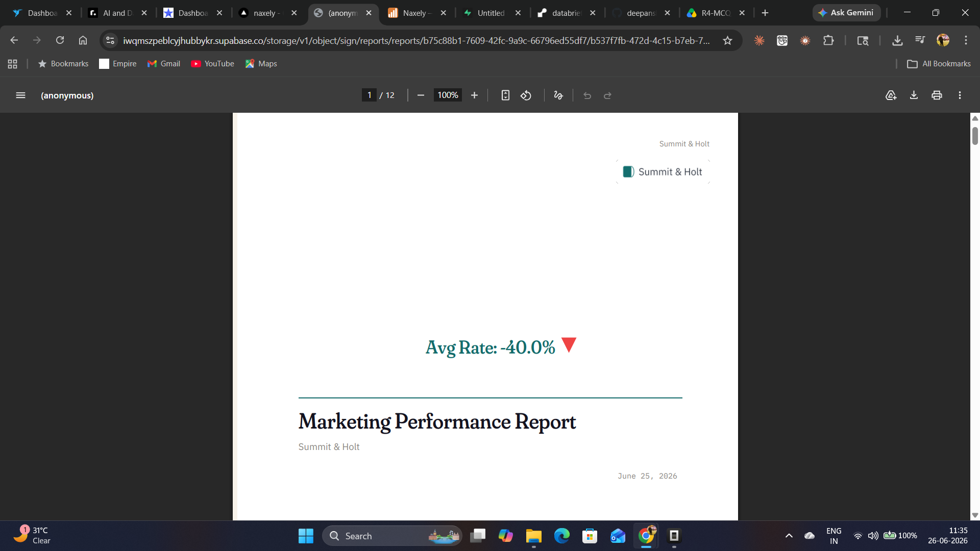Switch to the Naxely chart tab
This screenshot has height=551, width=980.
[x=416, y=13]
